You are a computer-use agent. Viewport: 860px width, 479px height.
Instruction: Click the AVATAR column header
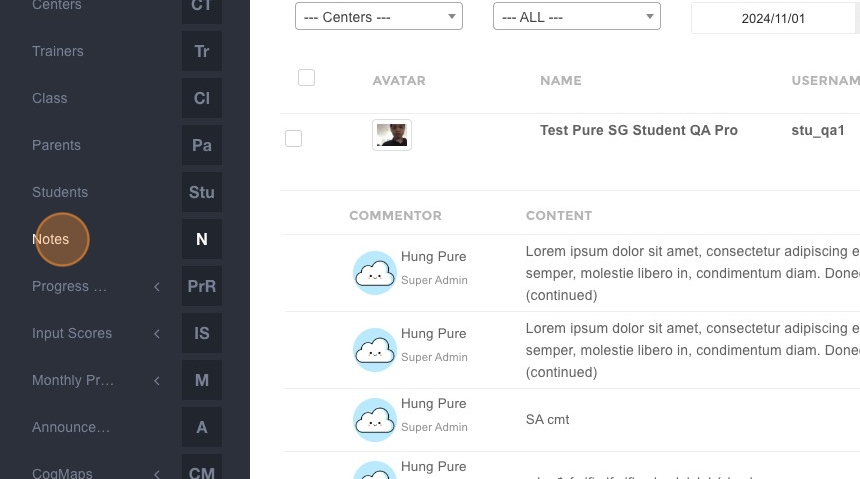coord(399,81)
